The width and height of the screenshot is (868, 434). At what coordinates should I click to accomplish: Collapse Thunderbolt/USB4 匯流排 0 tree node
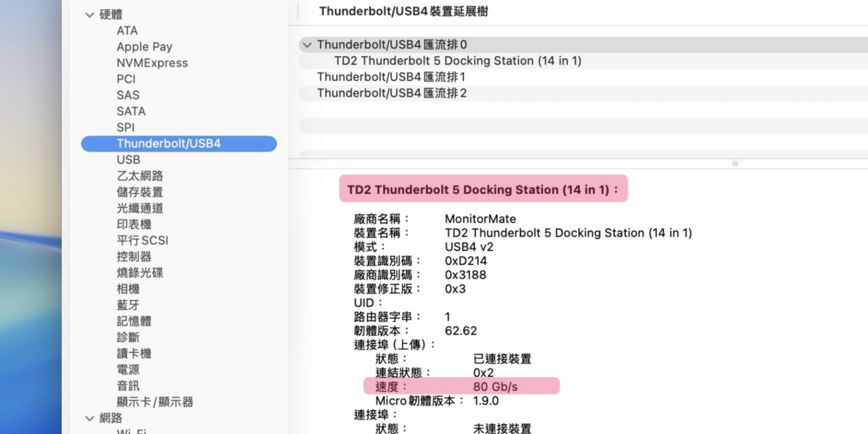click(307, 45)
